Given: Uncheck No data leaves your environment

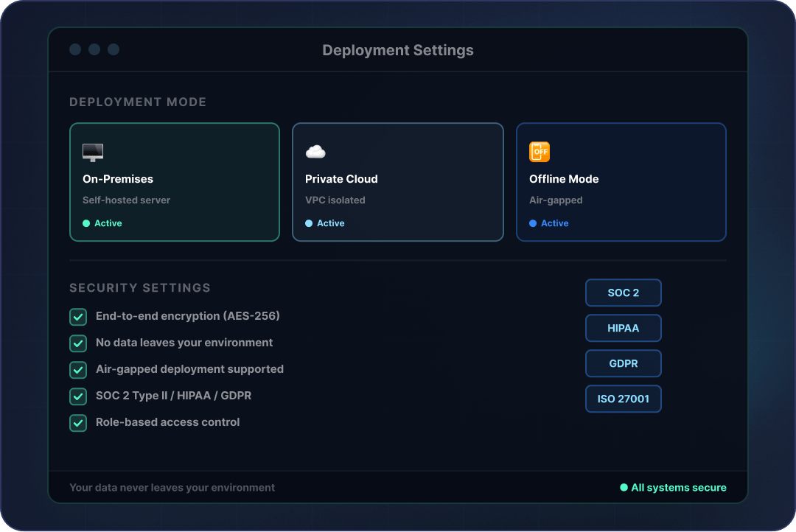Looking at the screenshot, I should 78,343.
